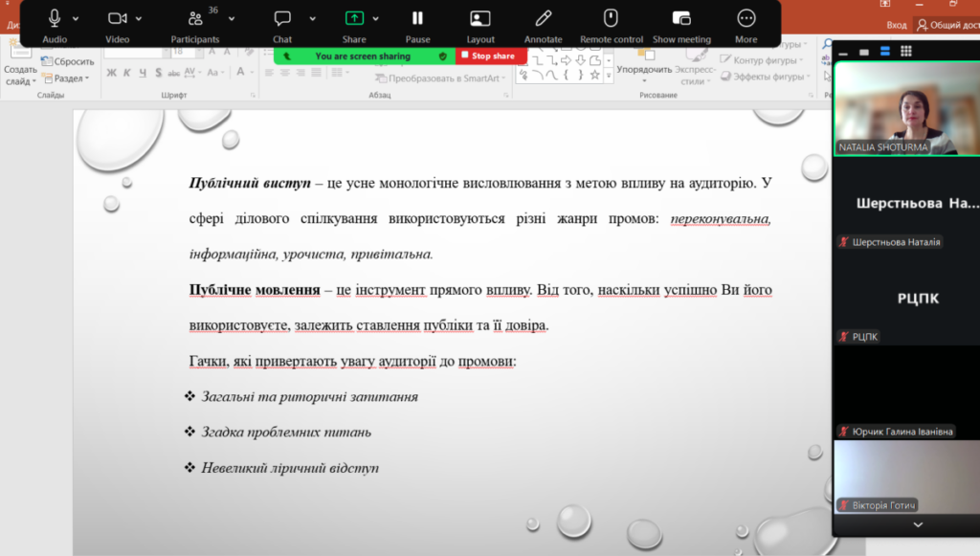This screenshot has width=980, height=556.
Task: Expand the Chat options arrow
Action: point(312,18)
